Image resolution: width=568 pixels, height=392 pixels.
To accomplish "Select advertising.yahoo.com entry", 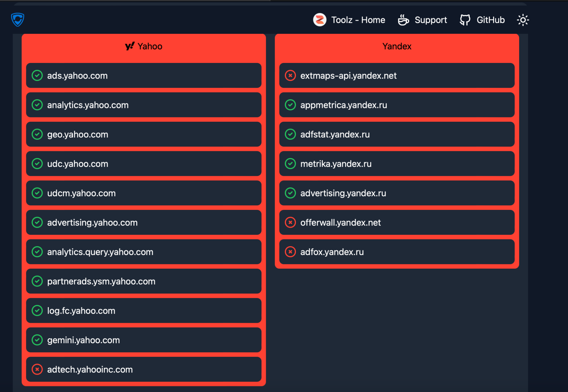I will tap(144, 222).
